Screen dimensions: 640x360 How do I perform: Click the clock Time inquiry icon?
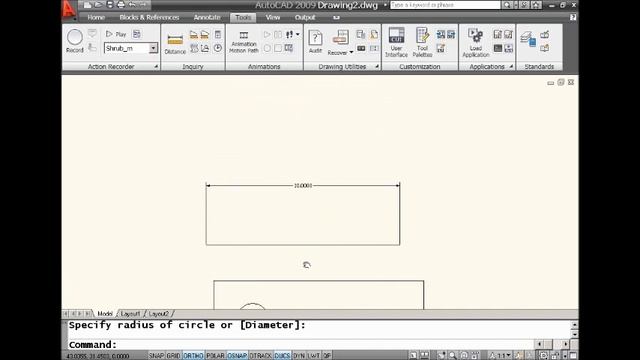pyautogui.click(x=218, y=48)
